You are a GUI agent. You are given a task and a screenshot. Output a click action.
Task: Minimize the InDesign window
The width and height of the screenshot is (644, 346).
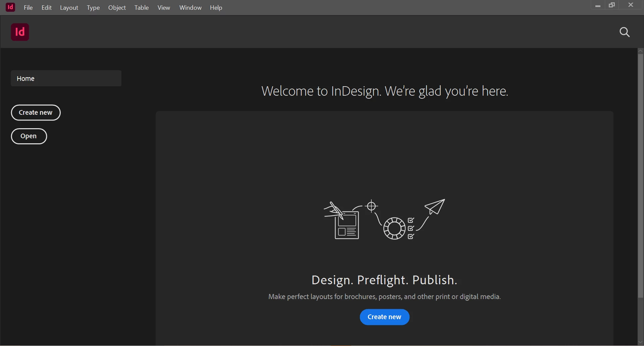pos(598,5)
